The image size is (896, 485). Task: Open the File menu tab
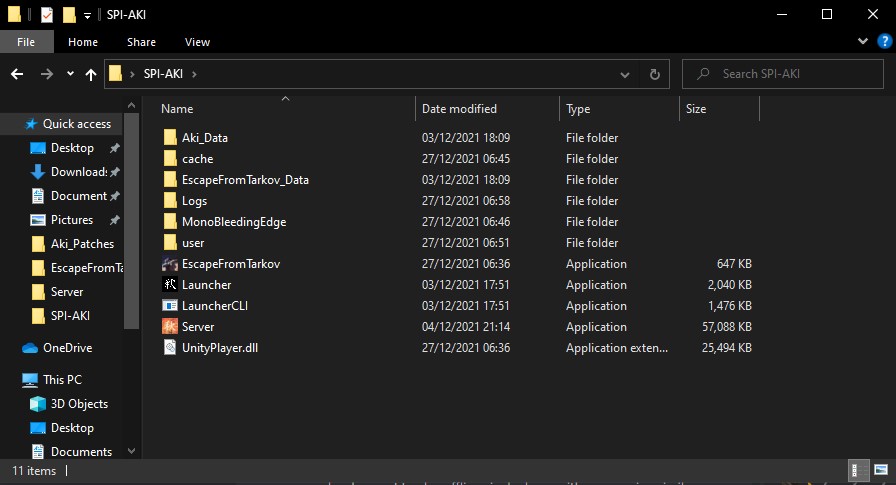26,42
